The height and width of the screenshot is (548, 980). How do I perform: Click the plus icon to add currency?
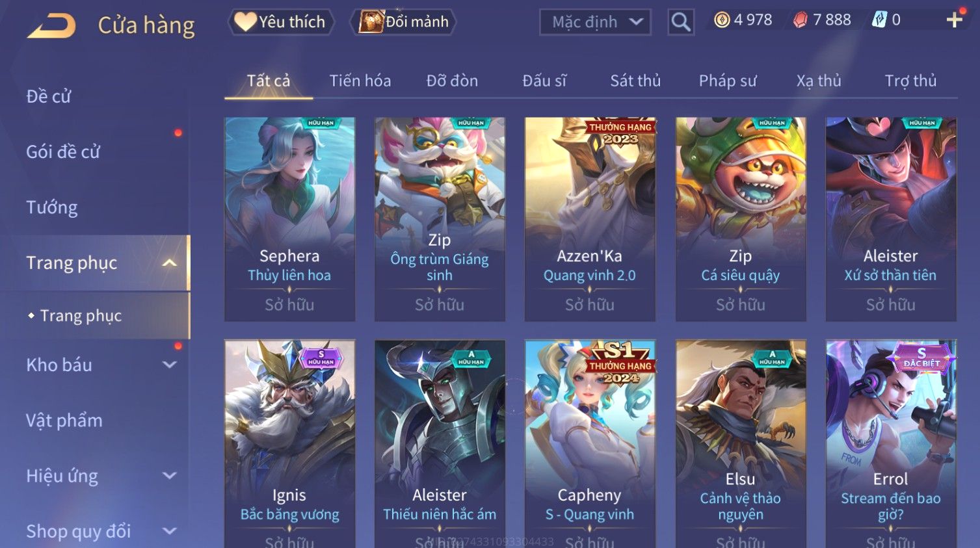954,20
